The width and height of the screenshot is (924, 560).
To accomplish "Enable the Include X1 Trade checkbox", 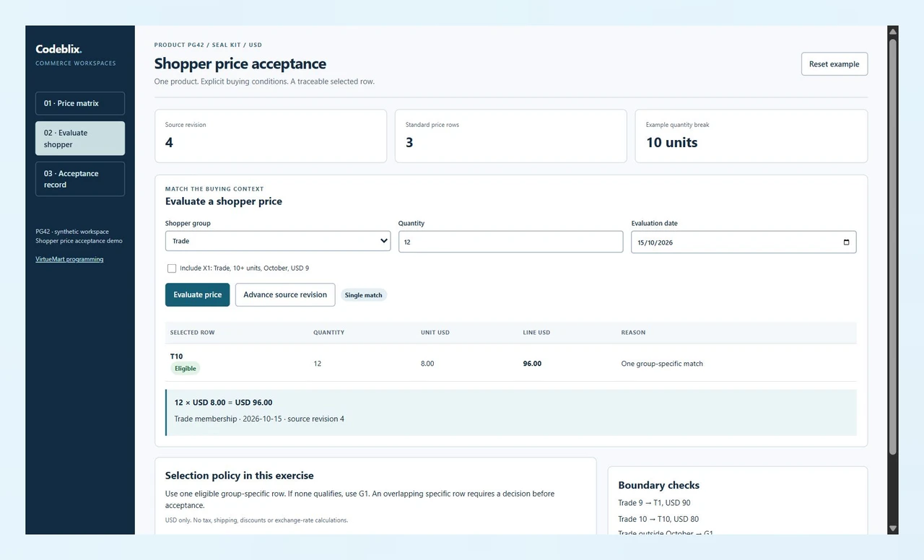I will pyautogui.click(x=172, y=268).
